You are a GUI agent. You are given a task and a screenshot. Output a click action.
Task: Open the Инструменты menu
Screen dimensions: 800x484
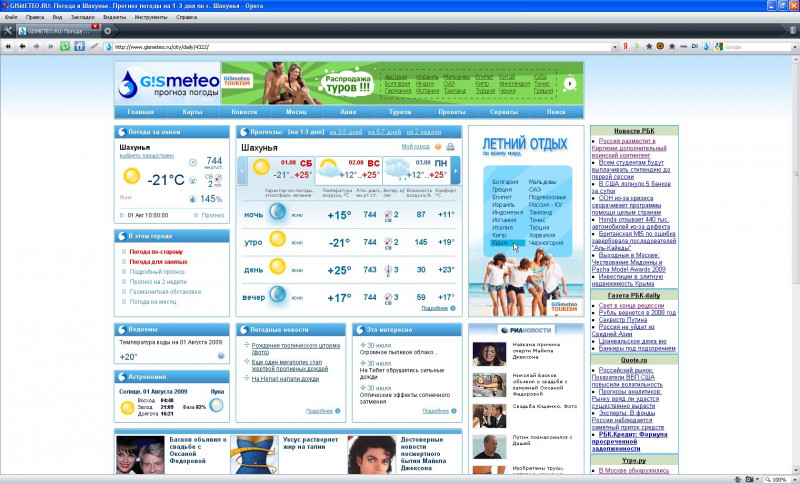[x=151, y=17]
